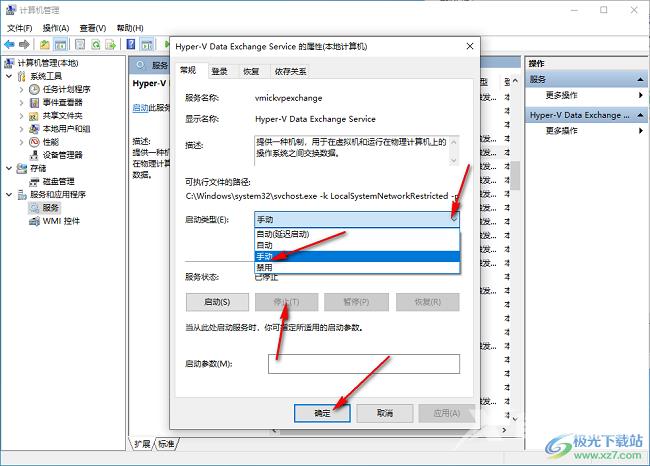This screenshot has width=650, height=466.
Task: Toggle the Show/Hide Action Pane icon
Action: tap(147, 44)
